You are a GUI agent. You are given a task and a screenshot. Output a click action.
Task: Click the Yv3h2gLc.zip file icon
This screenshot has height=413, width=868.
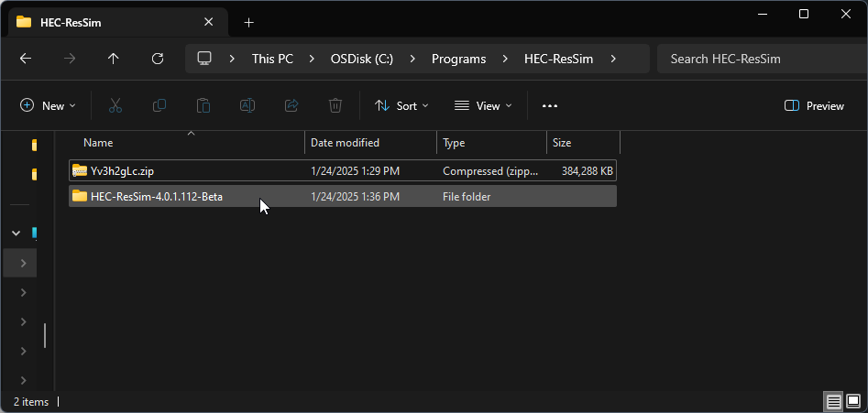pyautogui.click(x=80, y=171)
